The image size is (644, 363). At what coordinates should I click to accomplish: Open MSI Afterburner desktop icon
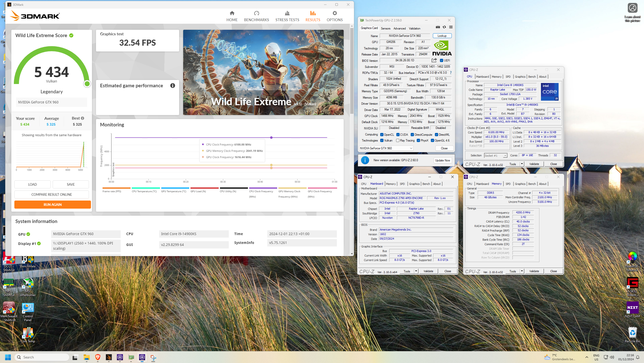click(x=28, y=287)
